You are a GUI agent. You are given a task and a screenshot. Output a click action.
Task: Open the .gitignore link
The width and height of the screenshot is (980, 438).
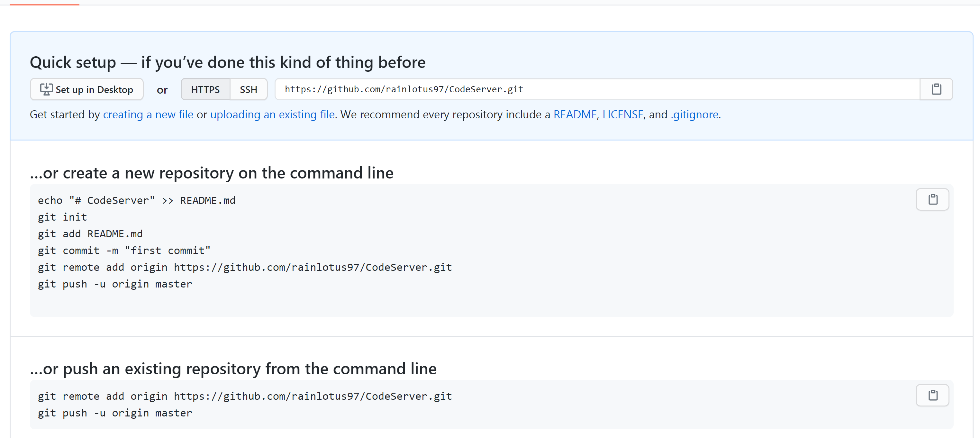694,114
